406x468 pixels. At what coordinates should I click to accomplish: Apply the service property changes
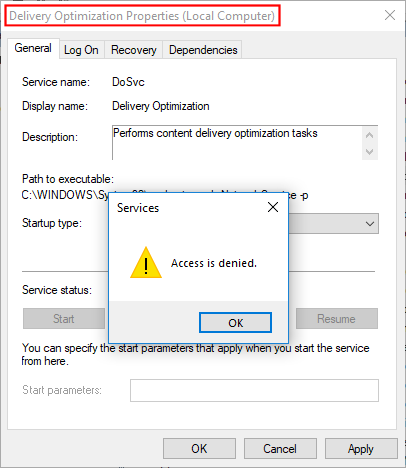[x=361, y=449]
